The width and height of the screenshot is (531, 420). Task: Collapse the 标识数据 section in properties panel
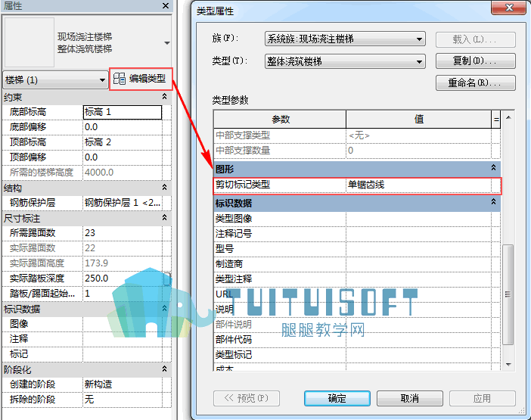pyautogui.click(x=165, y=309)
